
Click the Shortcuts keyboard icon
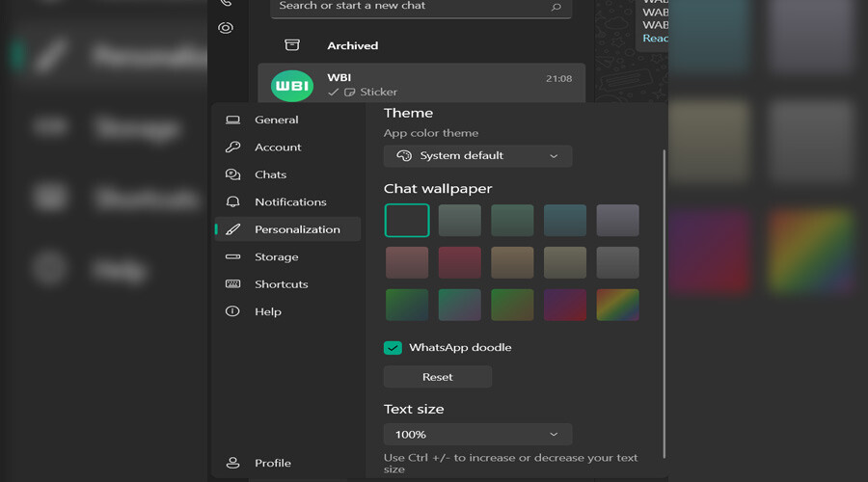[x=232, y=284]
